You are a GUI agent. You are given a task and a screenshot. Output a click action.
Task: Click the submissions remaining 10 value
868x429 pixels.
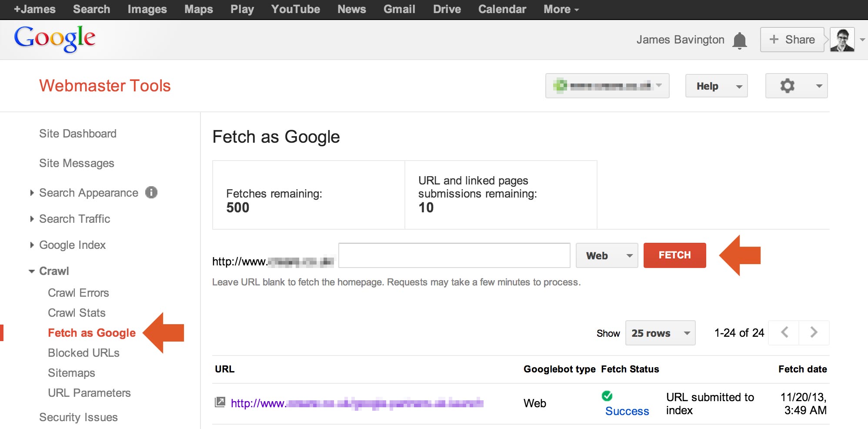click(x=426, y=208)
